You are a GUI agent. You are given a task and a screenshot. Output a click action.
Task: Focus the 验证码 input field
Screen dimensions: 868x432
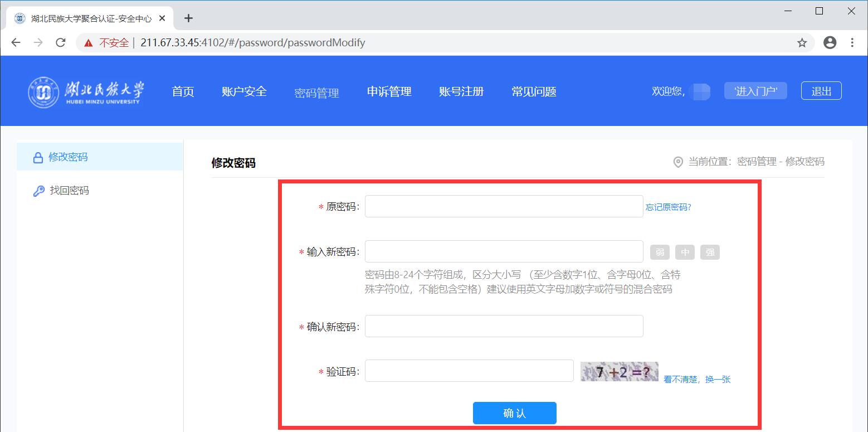click(469, 371)
